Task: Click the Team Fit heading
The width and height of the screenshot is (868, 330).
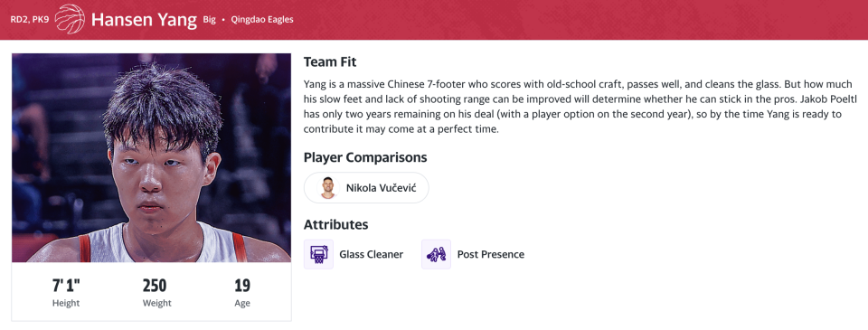Action: point(331,62)
